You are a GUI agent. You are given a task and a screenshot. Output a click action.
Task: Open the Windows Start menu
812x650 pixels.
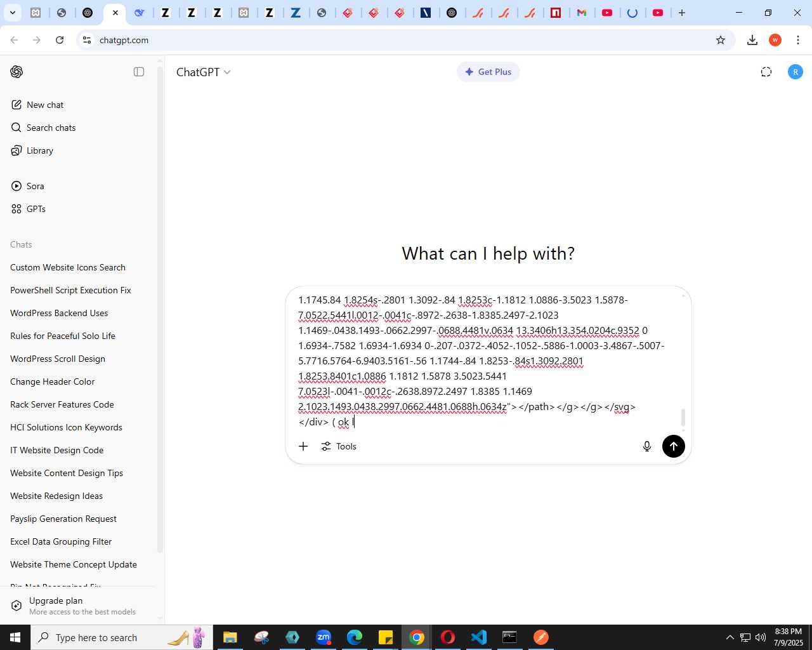15,637
